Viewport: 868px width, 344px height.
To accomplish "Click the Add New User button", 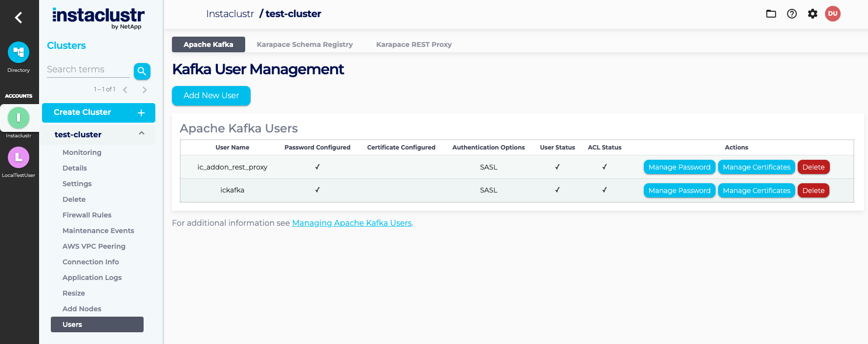I will pyautogui.click(x=211, y=96).
